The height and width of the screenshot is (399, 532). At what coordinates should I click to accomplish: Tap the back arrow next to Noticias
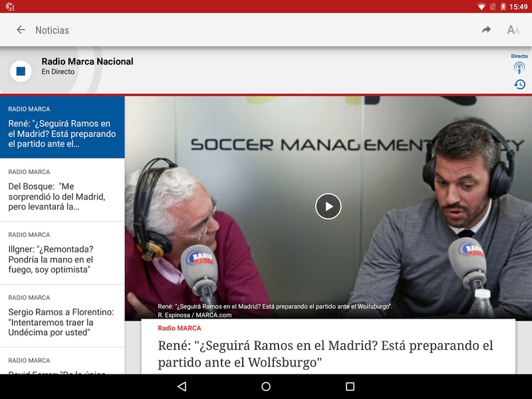point(21,30)
